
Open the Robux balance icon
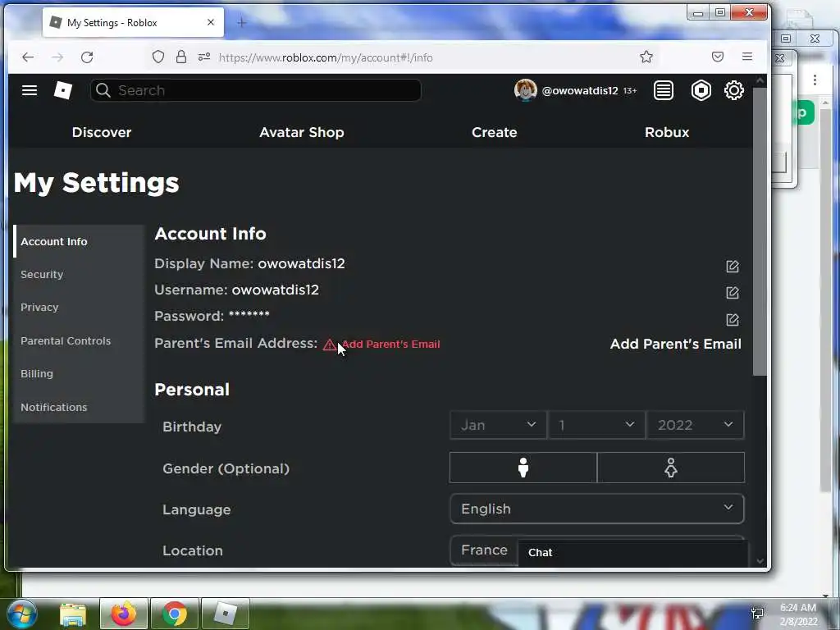[x=701, y=90]
